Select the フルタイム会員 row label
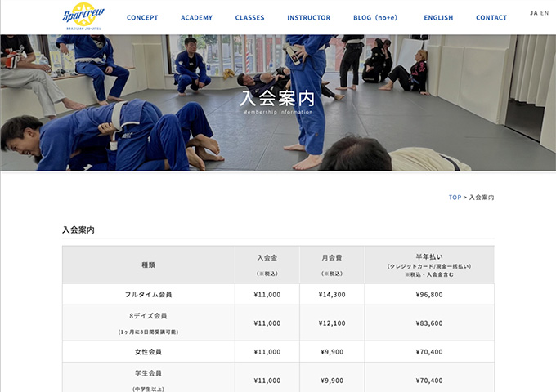Screen dimensions: 556x392 pyautogui.click(x=148, y=295)
